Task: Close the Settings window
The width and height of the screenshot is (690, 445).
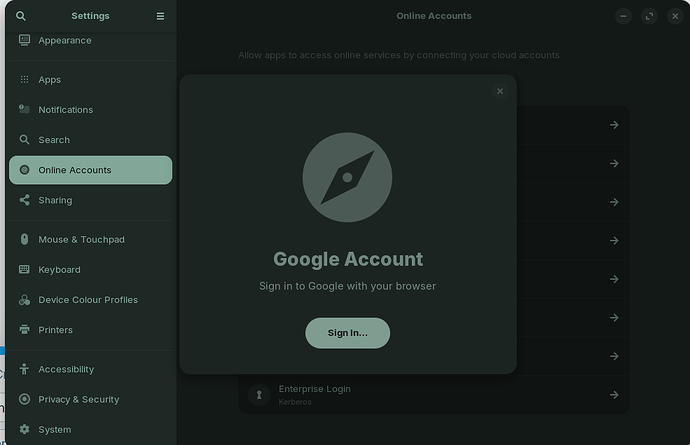Action: [x=675, y=16]
